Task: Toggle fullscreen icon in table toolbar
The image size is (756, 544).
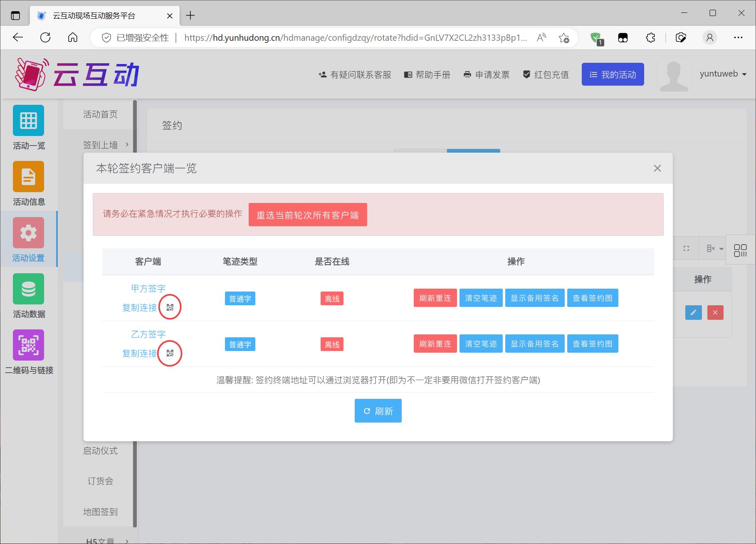Action: 686,248
